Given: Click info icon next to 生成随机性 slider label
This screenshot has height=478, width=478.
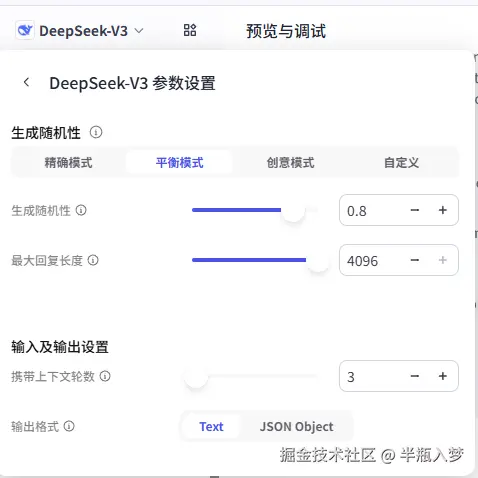Looking at the screenshot, I should [81, 210].
